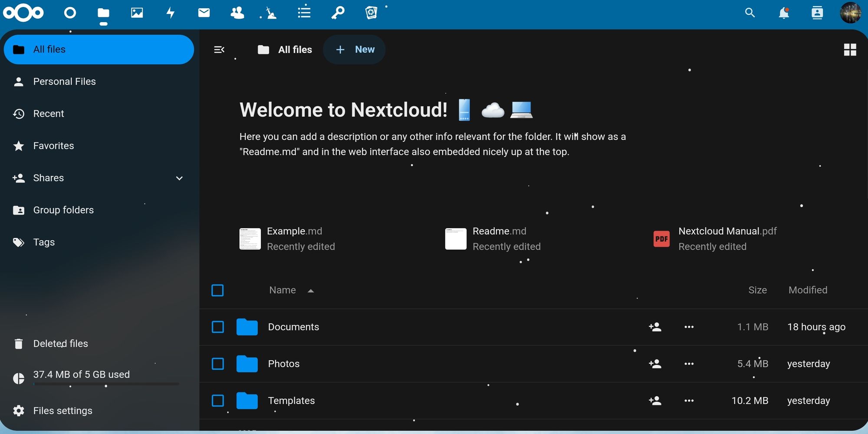
Task: Select the Photos folder checkbox
Action: (x=218, y=364)
